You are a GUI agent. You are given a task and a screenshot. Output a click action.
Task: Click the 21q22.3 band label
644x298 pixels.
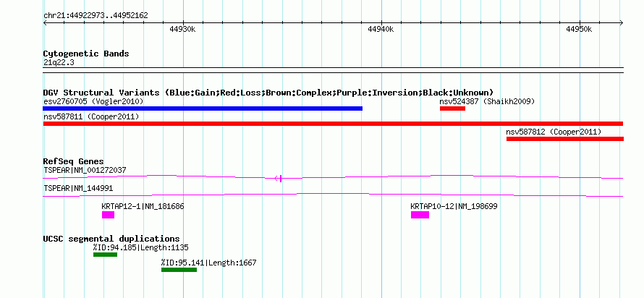59,63
